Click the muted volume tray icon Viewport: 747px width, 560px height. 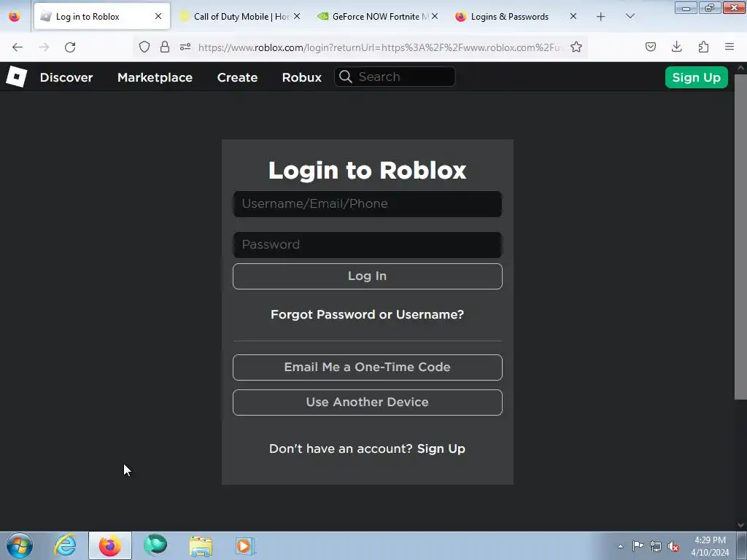pos(673,546)
